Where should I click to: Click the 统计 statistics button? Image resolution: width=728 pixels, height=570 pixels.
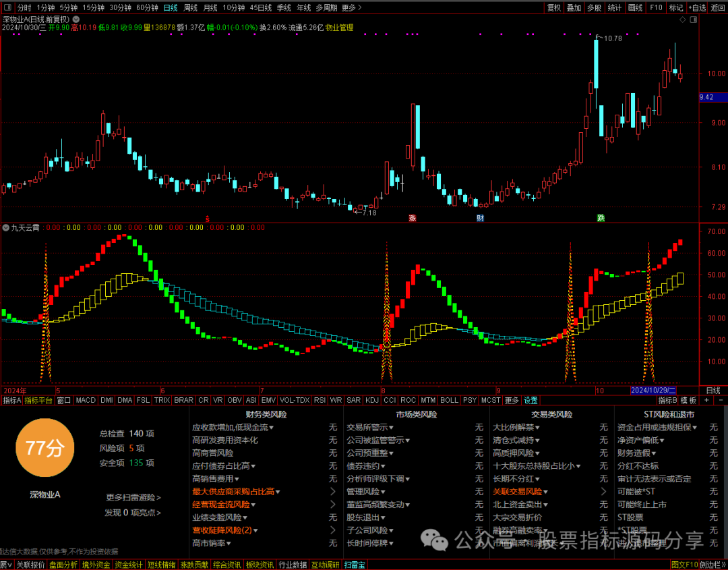(x=615, y=7)
